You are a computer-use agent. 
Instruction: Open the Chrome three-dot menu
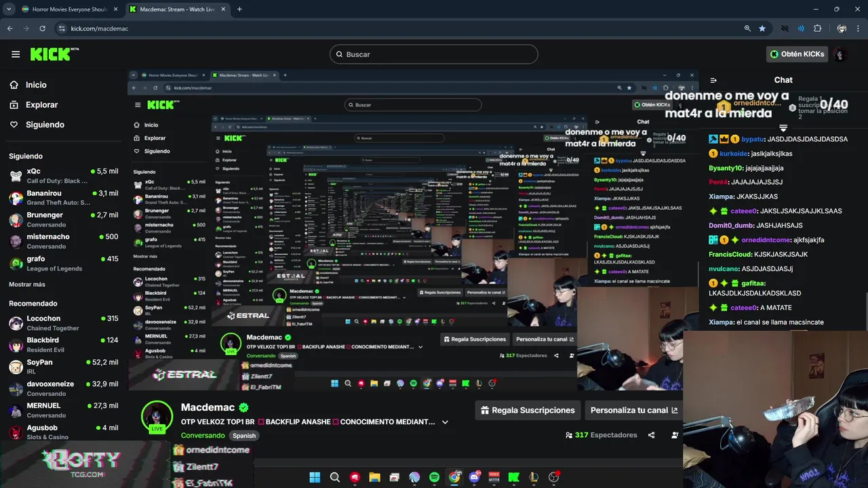point(859,28)
